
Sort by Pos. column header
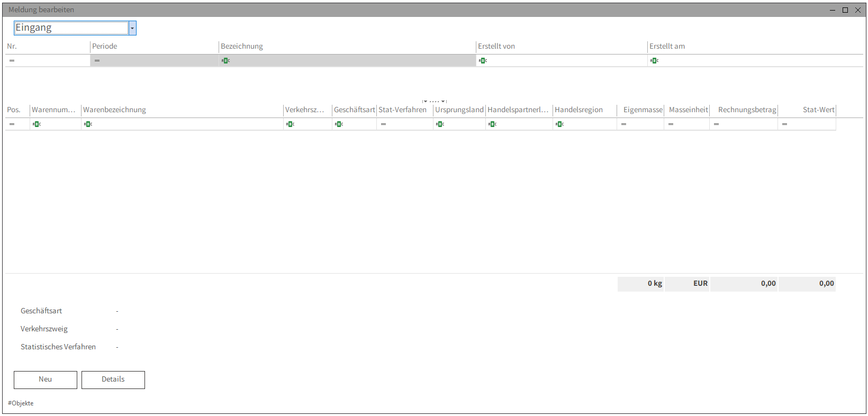point(17,110)
